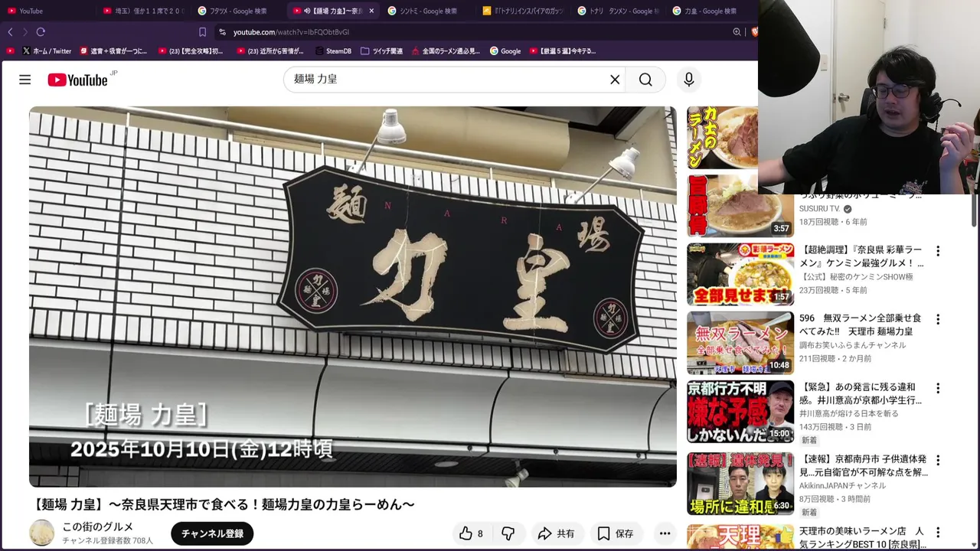This screenshot has height=551, width=980.
Task: Open 公式 秘密のケンミンSHOW極 channel name
Action: tap(856, 276)
